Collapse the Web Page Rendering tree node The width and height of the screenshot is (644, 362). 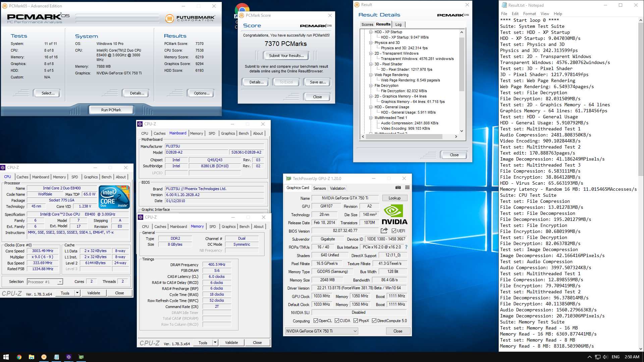[371, 75]
